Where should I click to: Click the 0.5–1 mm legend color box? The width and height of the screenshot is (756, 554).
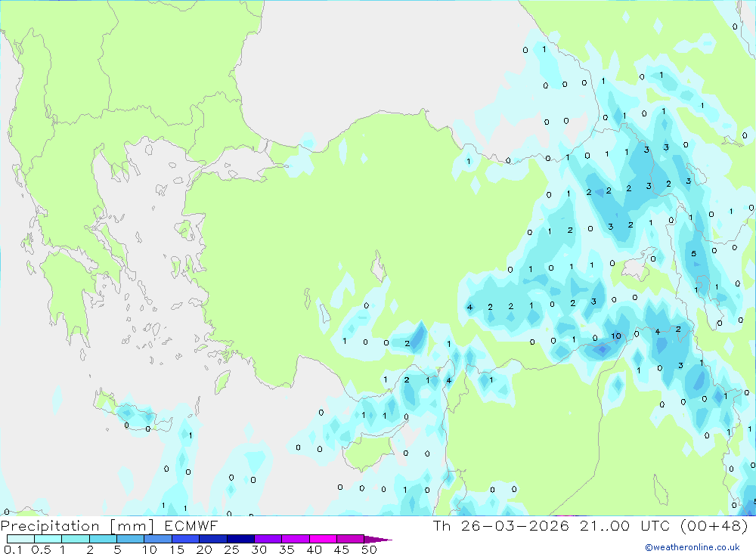[x=48, y=539]
